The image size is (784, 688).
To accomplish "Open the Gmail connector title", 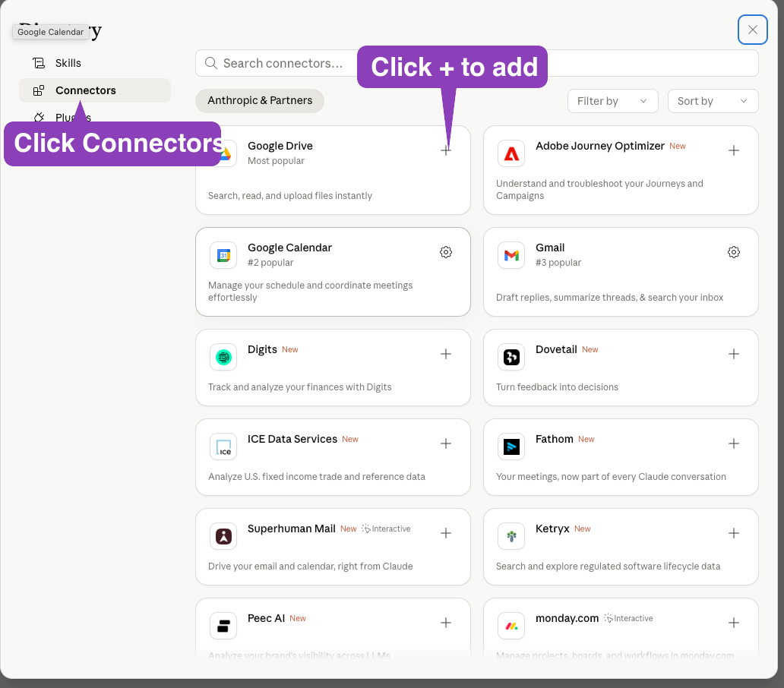I will [x=550, y=248].
